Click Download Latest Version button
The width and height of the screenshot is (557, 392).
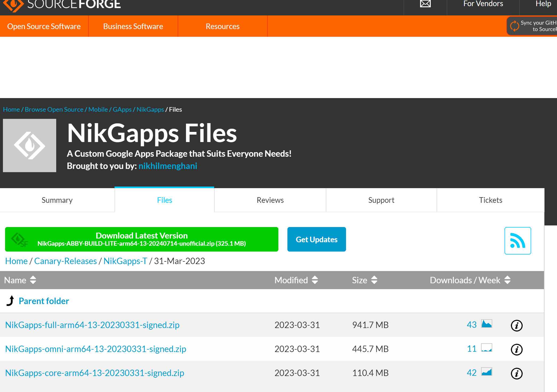(142, 239)
